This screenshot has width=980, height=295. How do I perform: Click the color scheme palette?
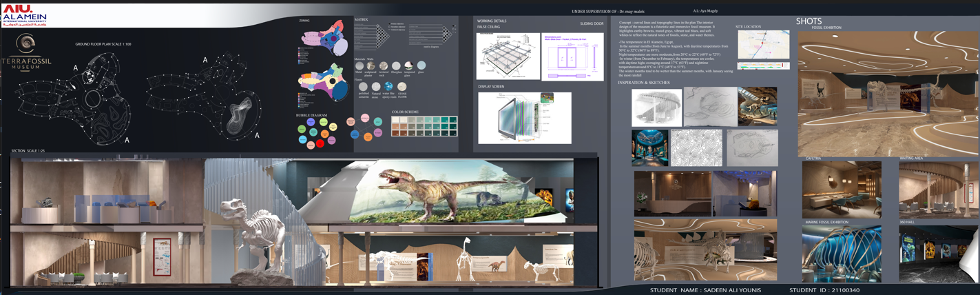424,125
